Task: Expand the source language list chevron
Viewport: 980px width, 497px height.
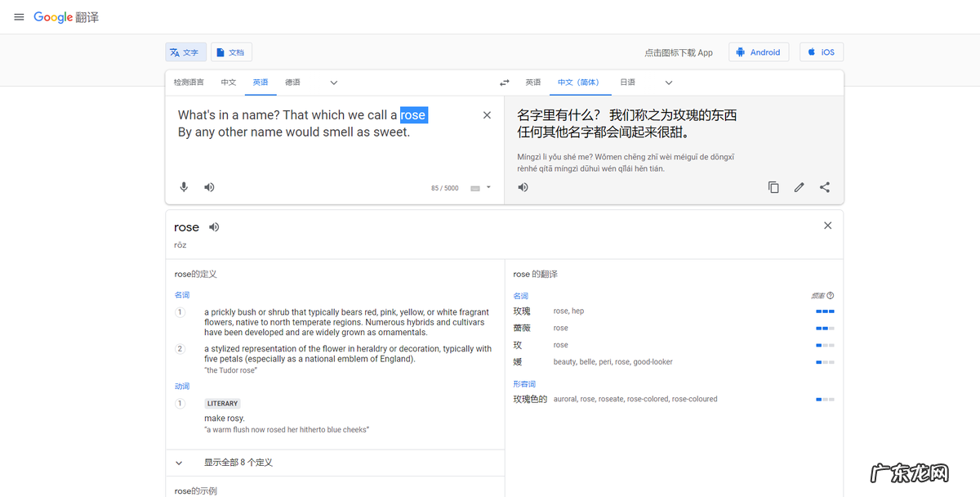Action: pyautogui.click(x=333, y=82)
